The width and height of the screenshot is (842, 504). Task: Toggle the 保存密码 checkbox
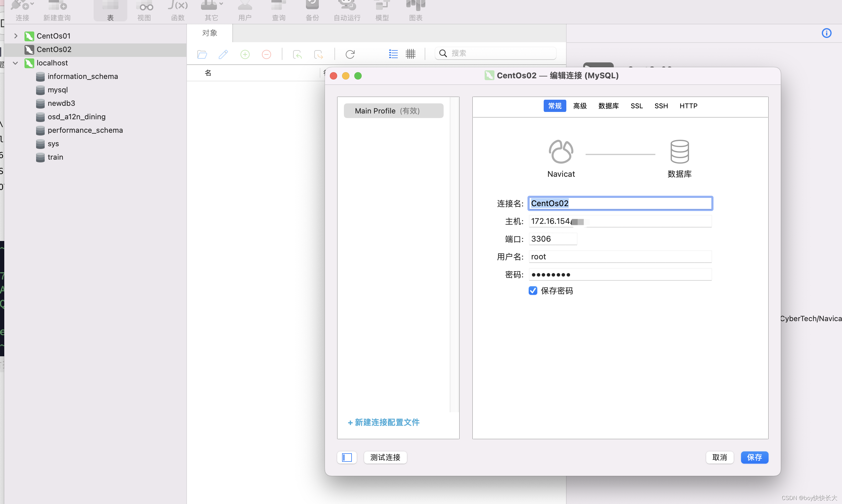click(x=533, y=290)
